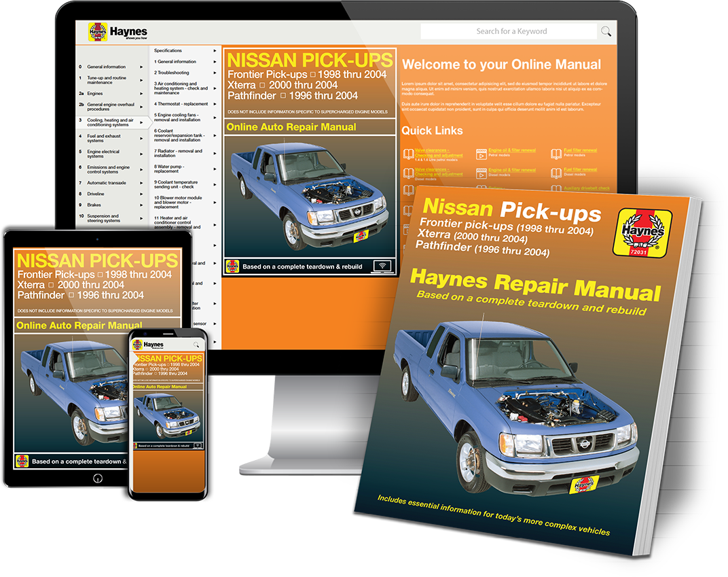The width and height of the screenshot is (728, 577).
Task: Click the book icon beside petrol Fuel filter renewal
Action: click(556, 154)
